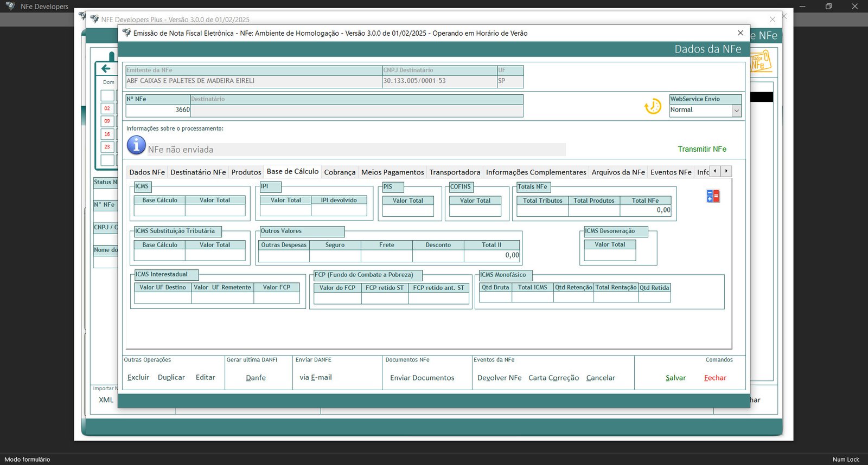Click the NFe Developers icon in title bar
The width and height of the screenshot is (868, 465).
pos(10,7)
